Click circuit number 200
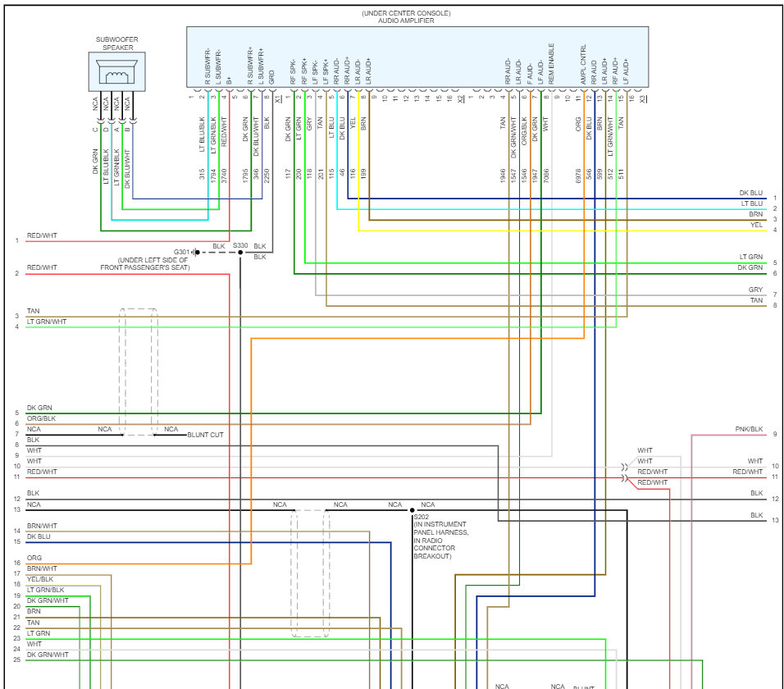Image resolution: width=784 pixels, height=689 pixels. point(299,174)
